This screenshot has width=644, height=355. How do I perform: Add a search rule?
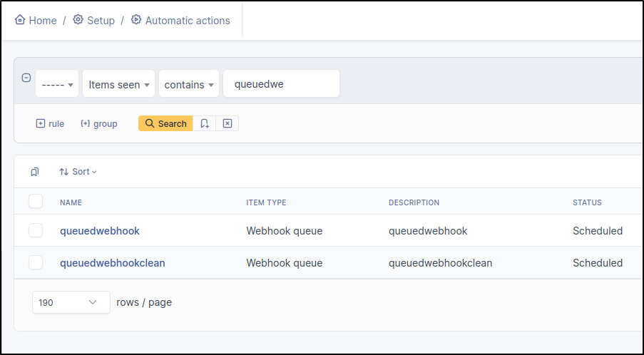pyautogui.click(x=50, y=123)
